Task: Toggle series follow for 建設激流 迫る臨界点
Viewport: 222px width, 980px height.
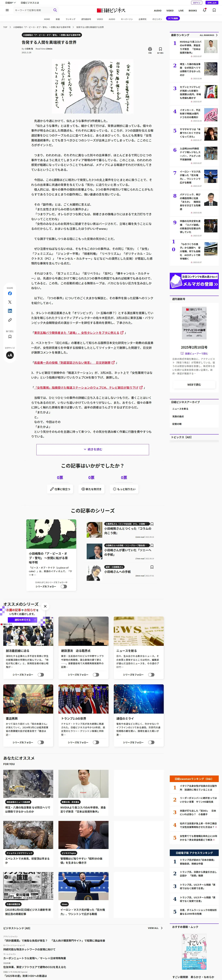Action: pos(96,675)
